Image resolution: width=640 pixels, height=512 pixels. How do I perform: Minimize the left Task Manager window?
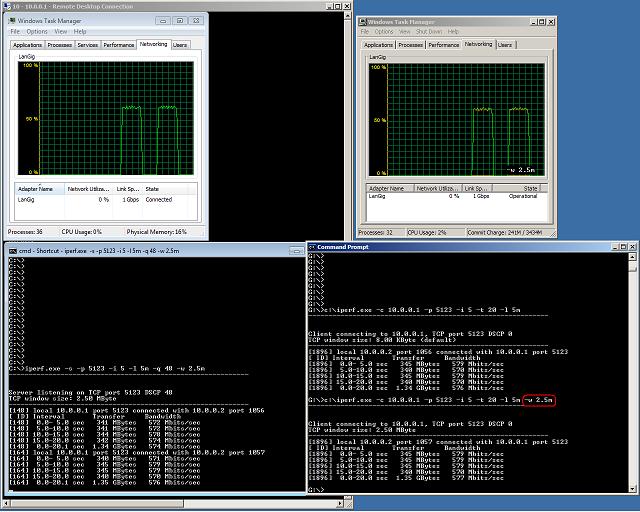pyautogui.click(x=163, y=21)
